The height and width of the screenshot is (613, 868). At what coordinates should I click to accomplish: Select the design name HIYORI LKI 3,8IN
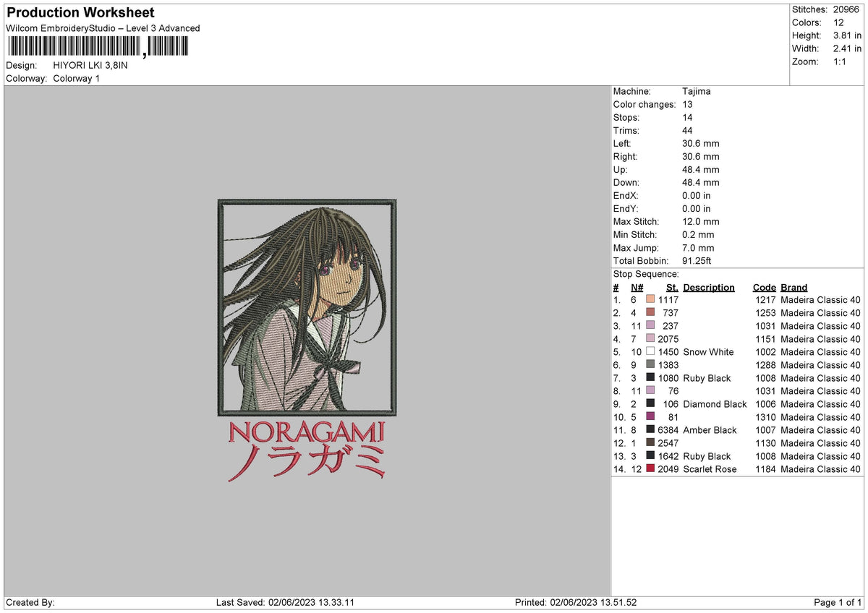[x=90, y=65]
